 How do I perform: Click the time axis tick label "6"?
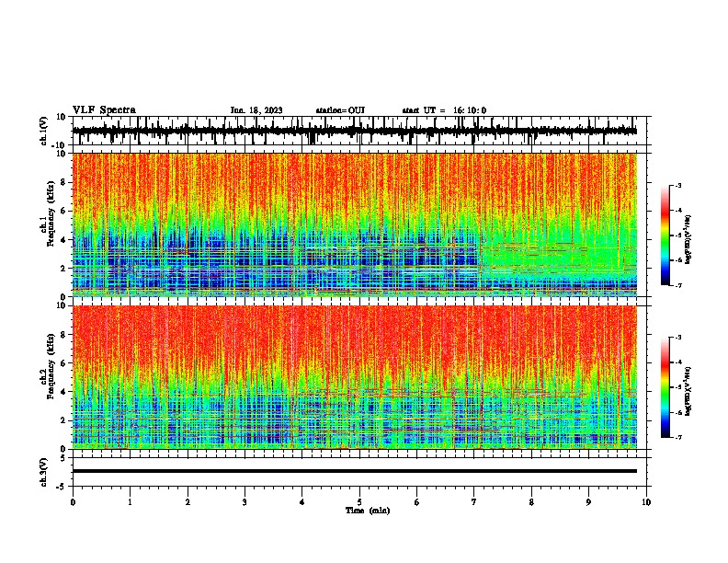coord(417,502)
